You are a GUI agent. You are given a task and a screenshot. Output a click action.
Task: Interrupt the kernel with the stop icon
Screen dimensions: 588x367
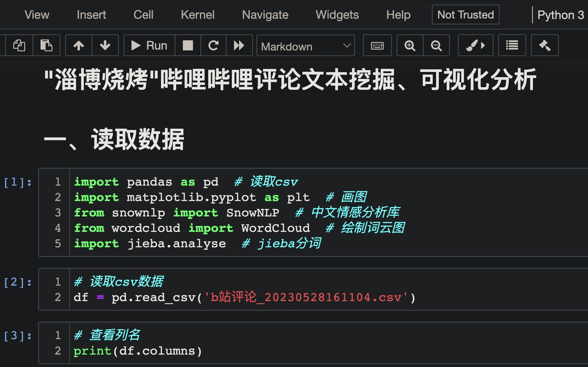(188, 45)
